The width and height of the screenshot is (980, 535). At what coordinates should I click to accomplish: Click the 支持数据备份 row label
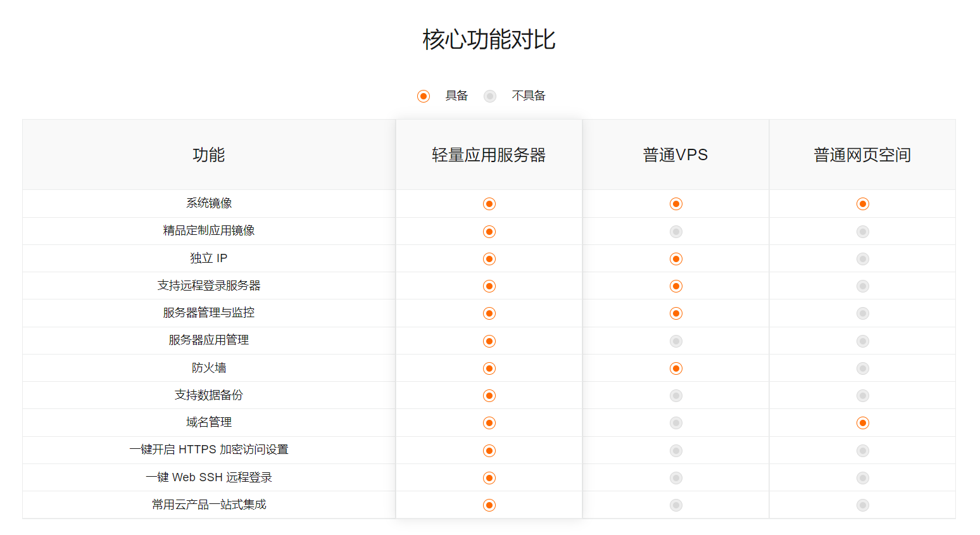209,395
